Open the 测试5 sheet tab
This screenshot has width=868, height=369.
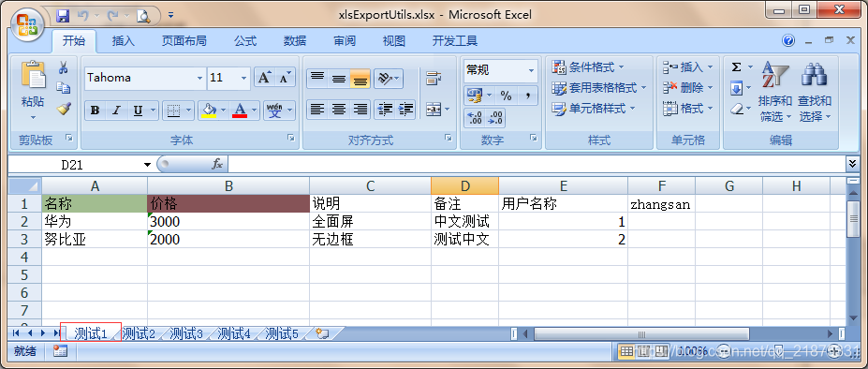(x=282, y=333)
